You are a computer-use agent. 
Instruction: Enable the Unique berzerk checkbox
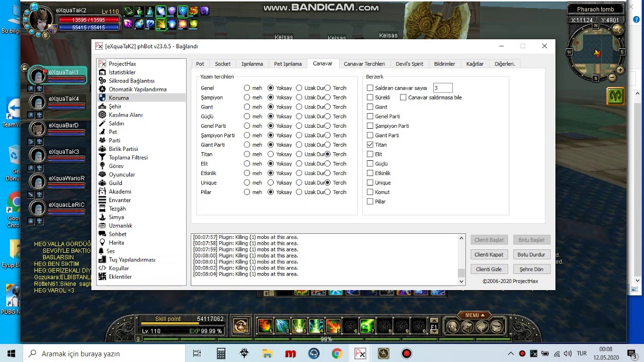click(x=370, y=183)
